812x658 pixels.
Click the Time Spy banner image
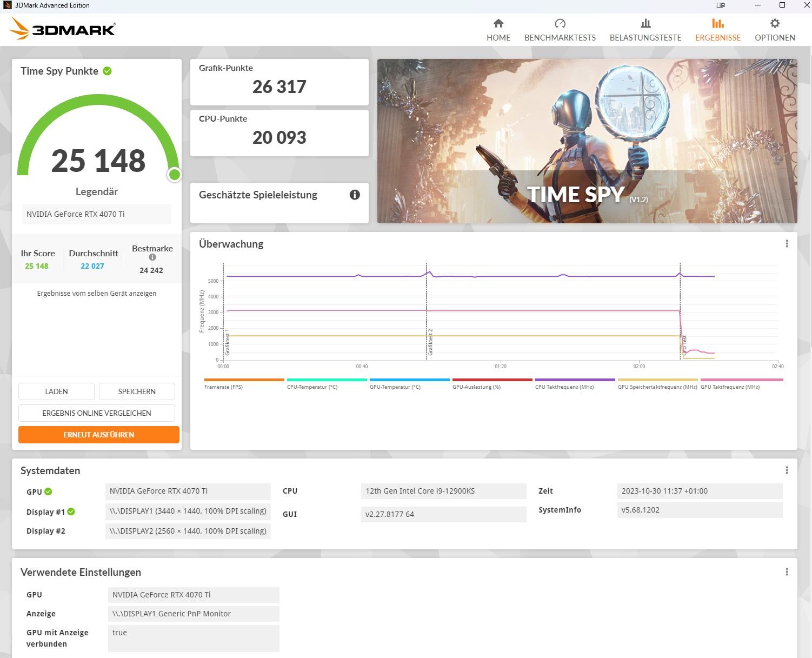tap(587, 141)
